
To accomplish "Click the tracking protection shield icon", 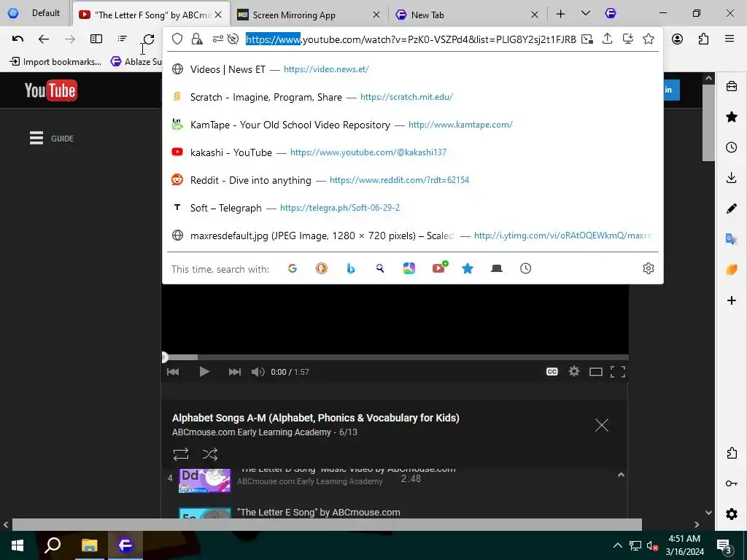I will pyautogui.click(x=177, y=39).
